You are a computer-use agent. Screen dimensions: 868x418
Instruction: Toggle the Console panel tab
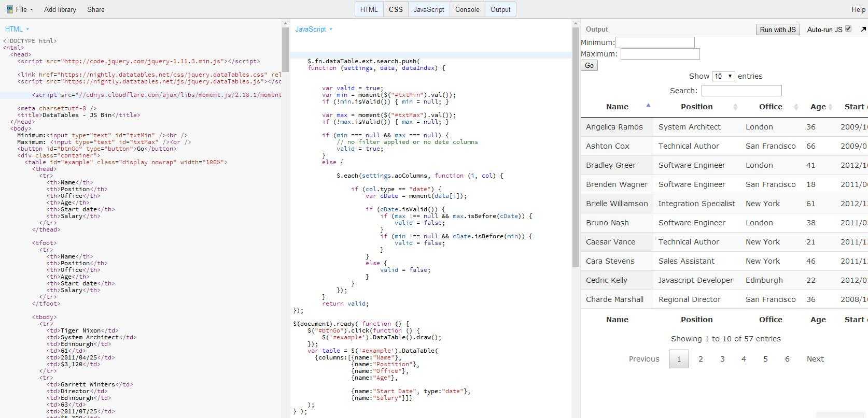tap(467, 9)
